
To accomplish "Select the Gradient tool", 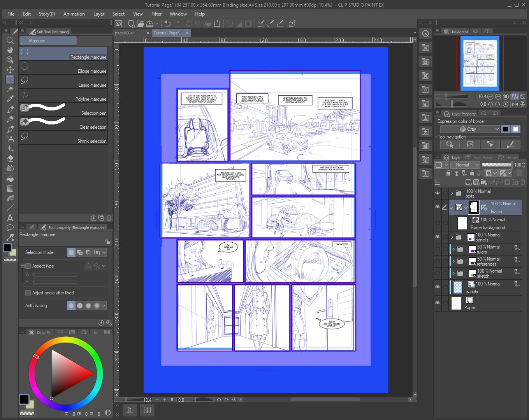I will [x=10, y=189].
